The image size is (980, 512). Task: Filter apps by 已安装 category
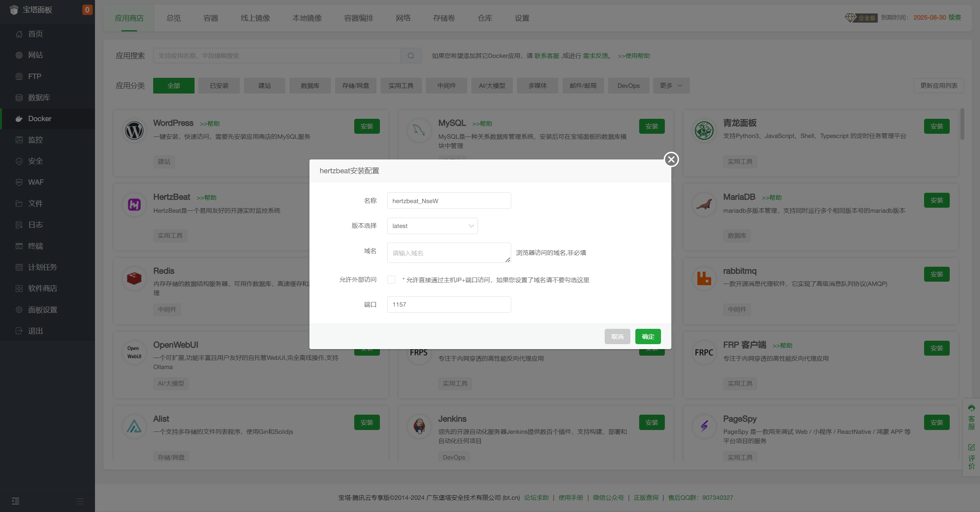click(x=219, y=86)
